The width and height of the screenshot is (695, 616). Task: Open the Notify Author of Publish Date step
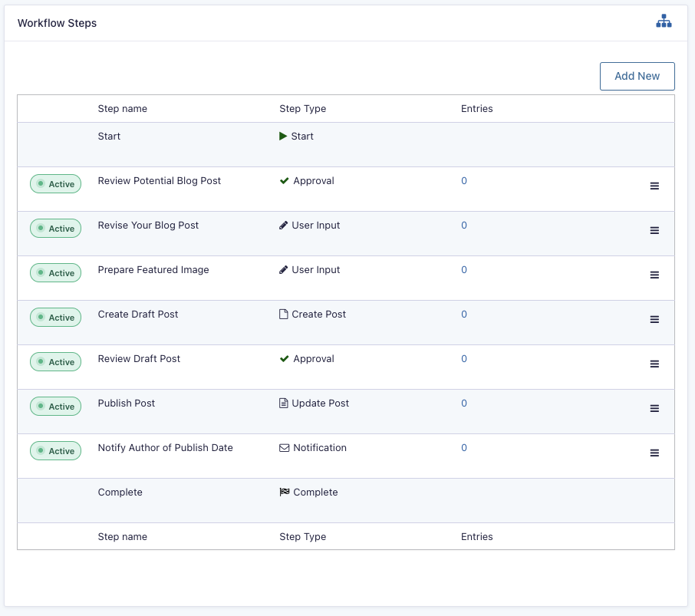tap(165, 448)
